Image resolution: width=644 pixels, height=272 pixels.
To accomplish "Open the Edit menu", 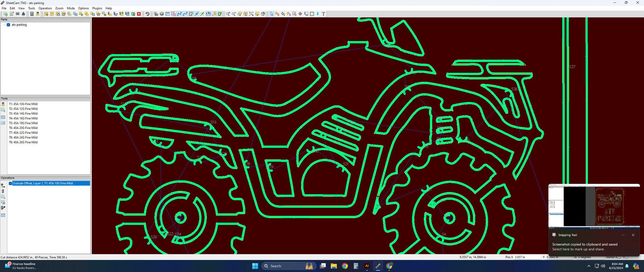I will tap(12, 9).
